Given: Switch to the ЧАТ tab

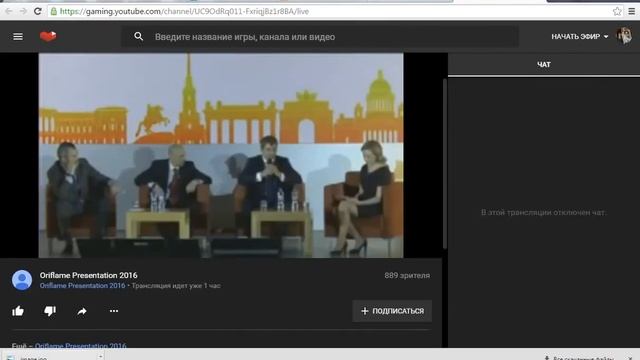Looking at the screenshot, I should pyautogui.click(x=544, y=64).
